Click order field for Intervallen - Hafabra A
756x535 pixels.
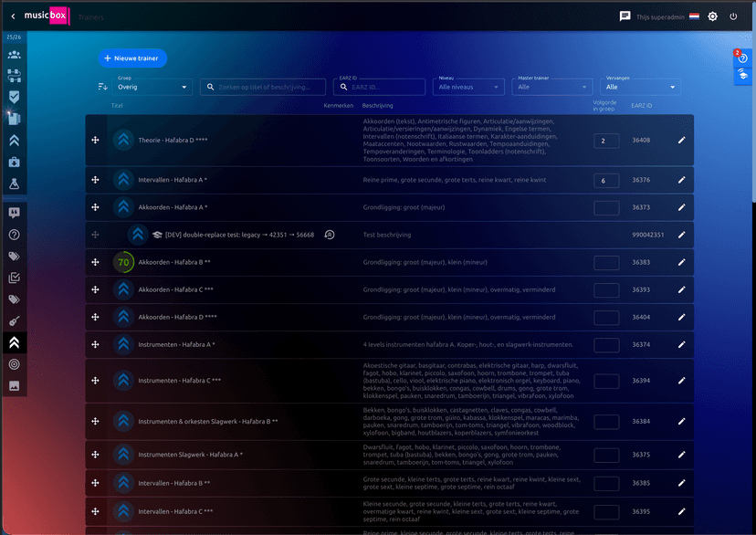pos(606,181)
